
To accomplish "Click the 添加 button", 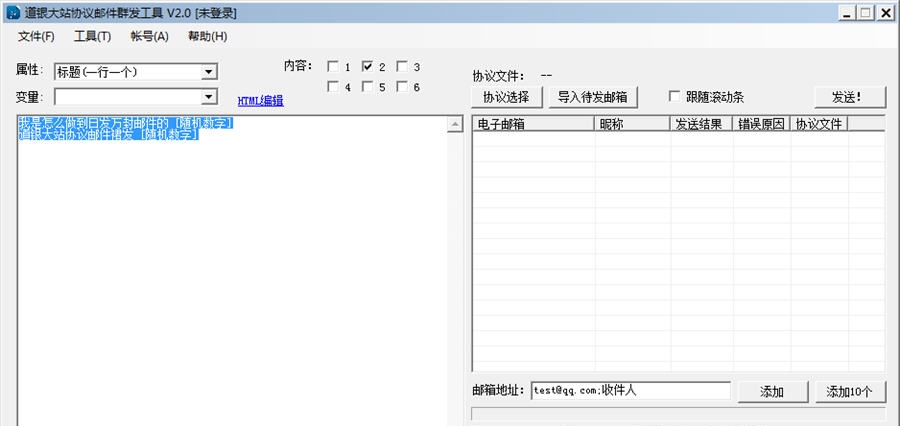I will (773, 392).
